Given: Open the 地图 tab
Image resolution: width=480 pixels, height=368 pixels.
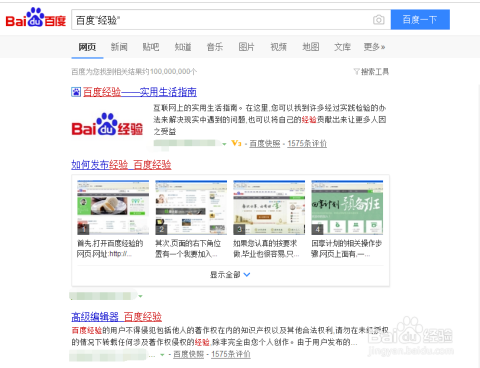Looking at the screenshot, I should 310,47.
